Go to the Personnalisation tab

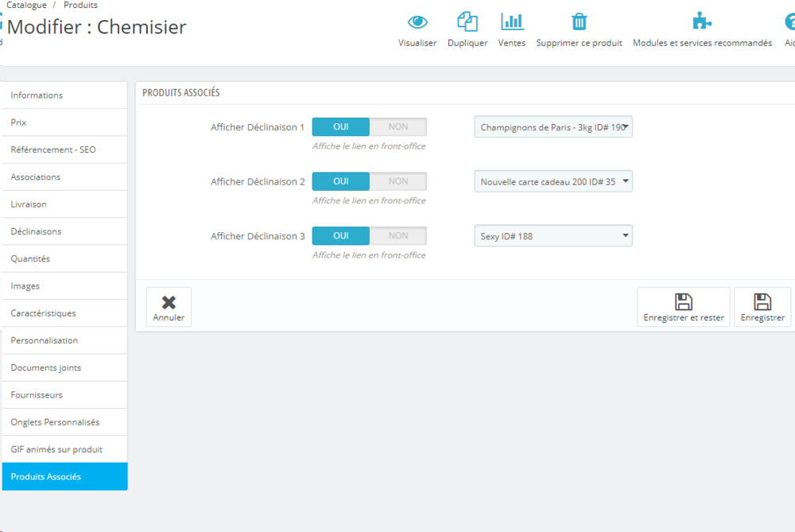65,340
